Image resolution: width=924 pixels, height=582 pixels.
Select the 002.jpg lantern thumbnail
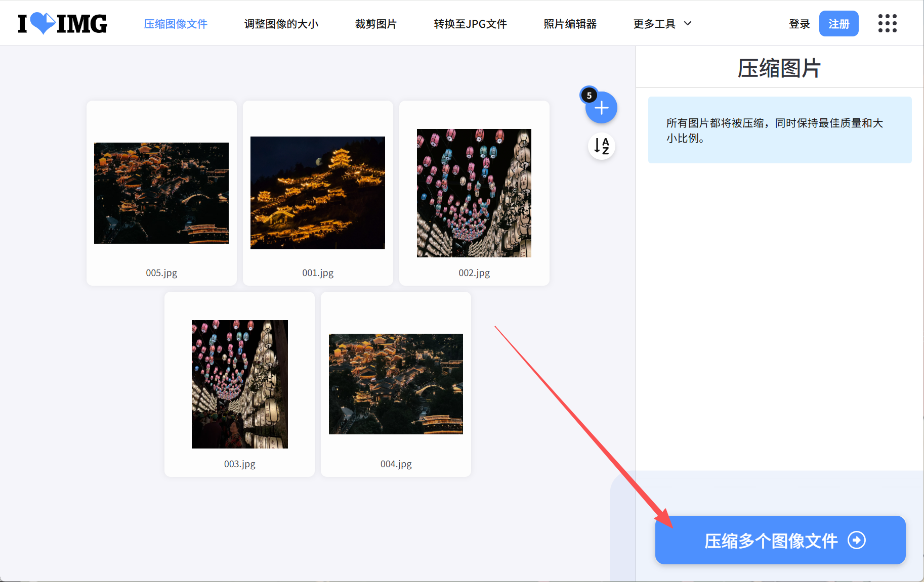coord(474,193)
